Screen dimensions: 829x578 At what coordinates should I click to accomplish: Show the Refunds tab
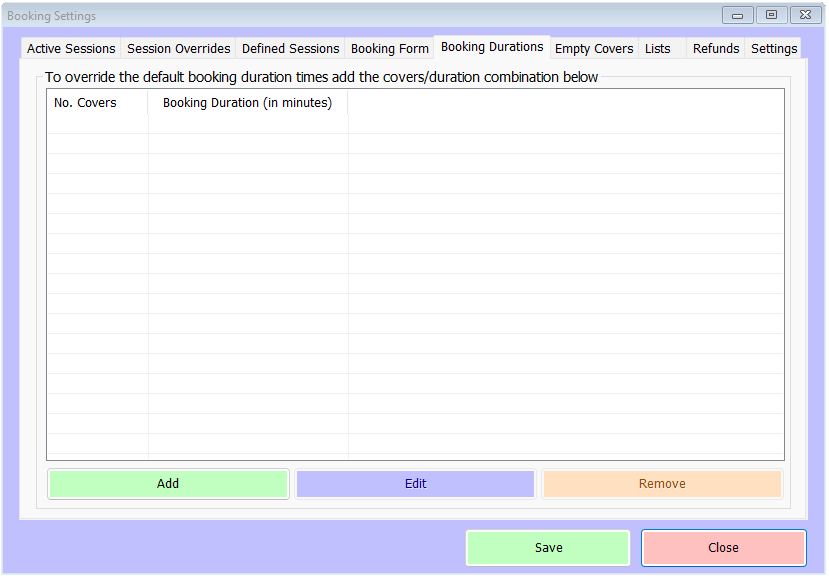[x=716, y=48]
